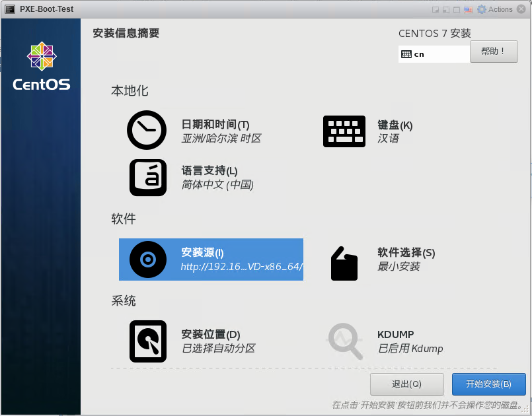
Task: Select the 安装源(I) label
Action: [202, 252]
